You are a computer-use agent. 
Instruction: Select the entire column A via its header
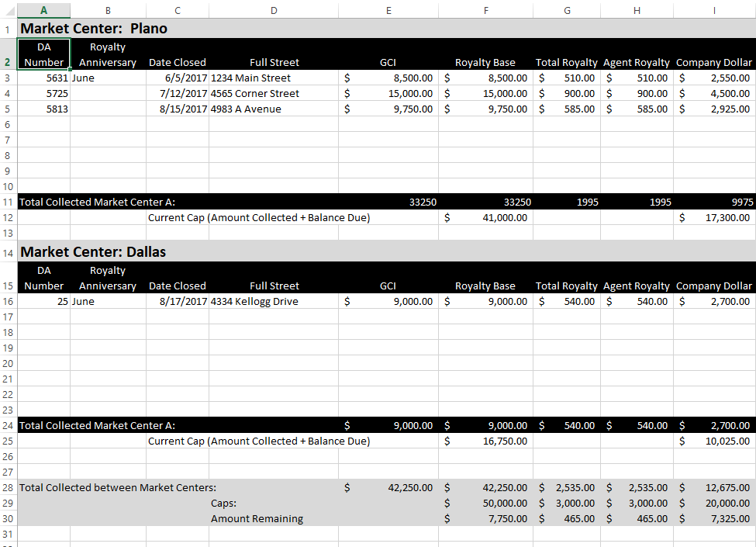(43, 10)
